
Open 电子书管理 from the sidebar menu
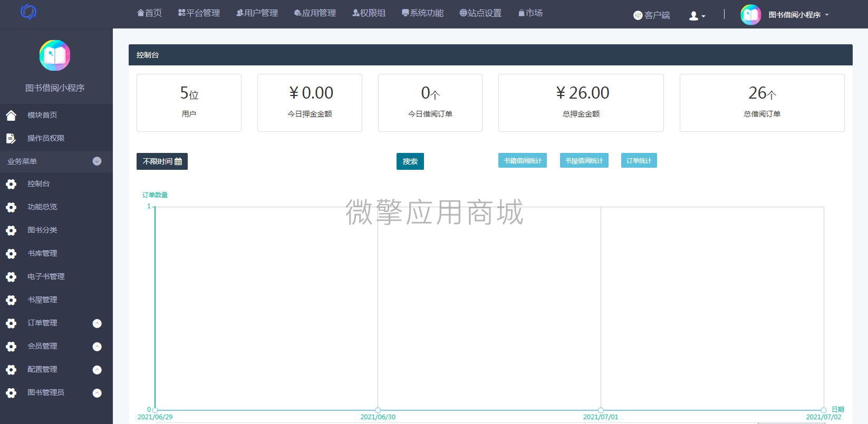(x=46, y=276)
